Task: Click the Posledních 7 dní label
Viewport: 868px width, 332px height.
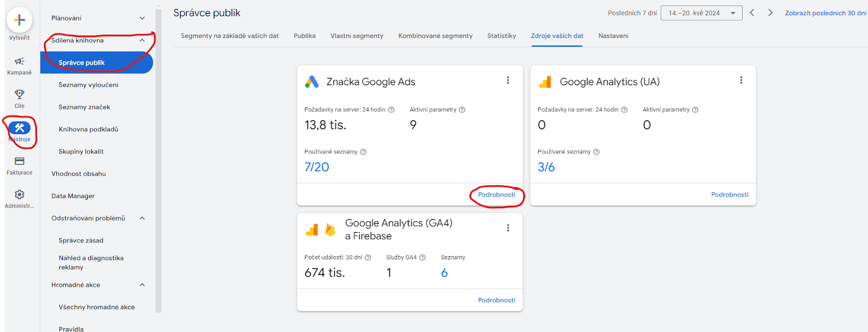Action: (632, 13)
